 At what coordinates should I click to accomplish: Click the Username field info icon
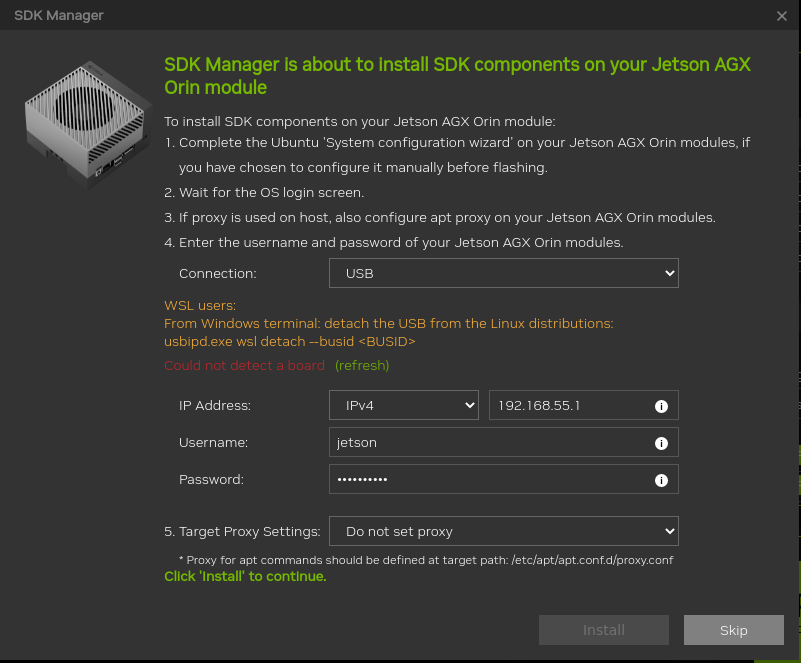[661, 443]
